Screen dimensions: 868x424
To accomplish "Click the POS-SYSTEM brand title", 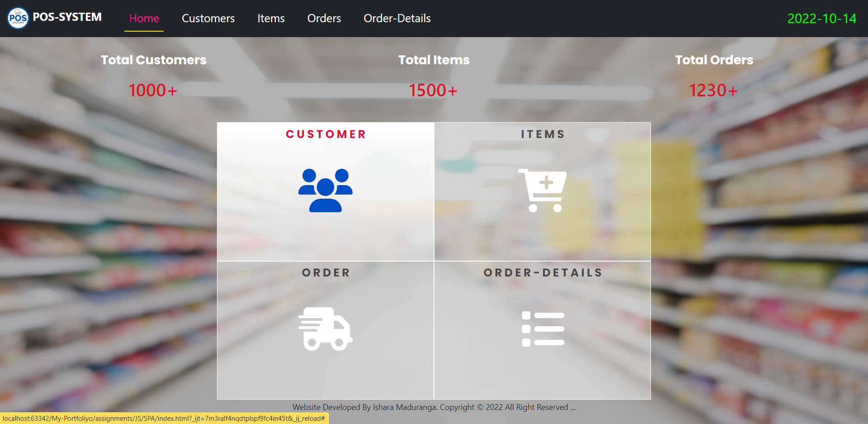I will [x=67, y=17].
